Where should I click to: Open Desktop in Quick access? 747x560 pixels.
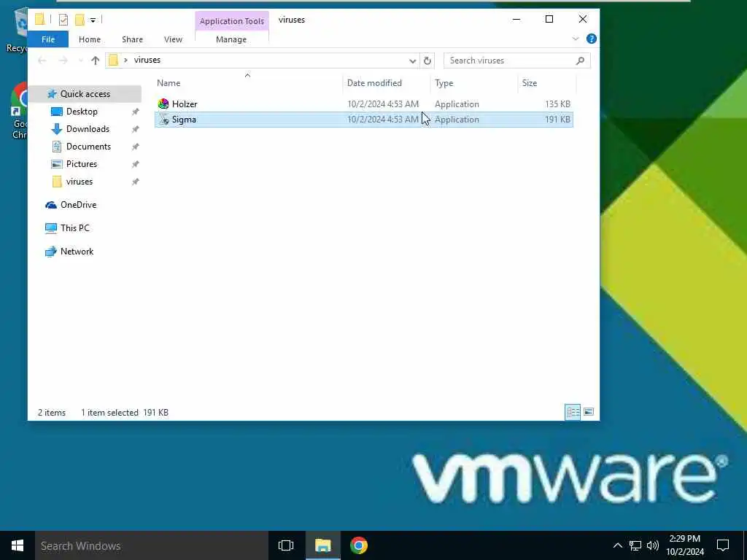82,112
